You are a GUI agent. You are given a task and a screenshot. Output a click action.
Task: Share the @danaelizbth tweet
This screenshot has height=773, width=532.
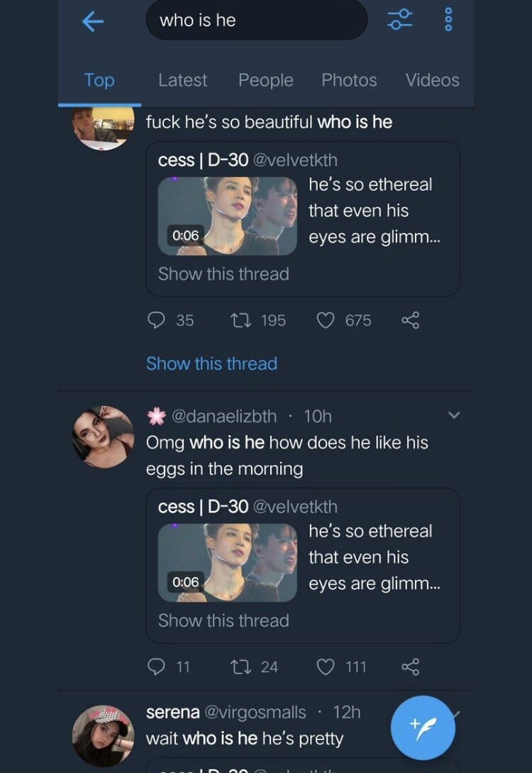point(410,667)
